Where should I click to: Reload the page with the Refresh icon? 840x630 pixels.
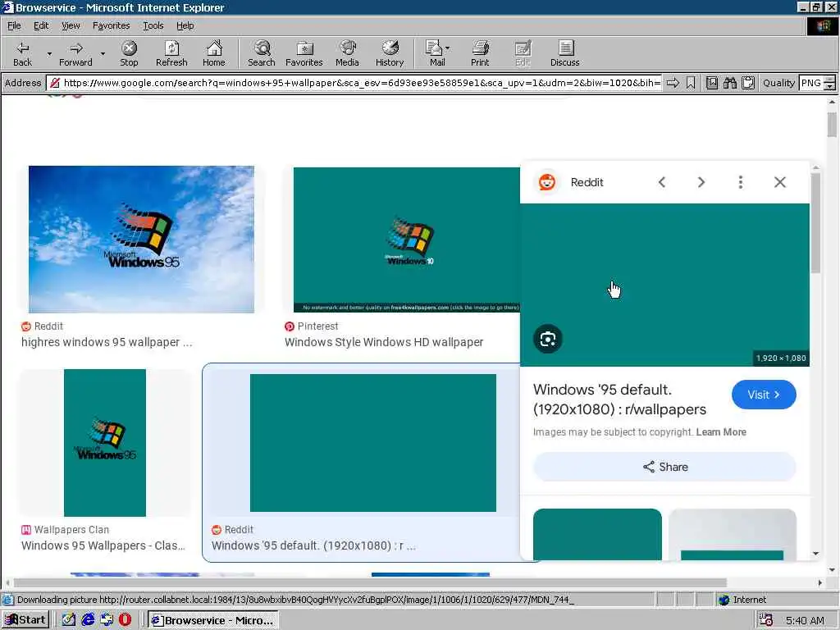(171, 53)
